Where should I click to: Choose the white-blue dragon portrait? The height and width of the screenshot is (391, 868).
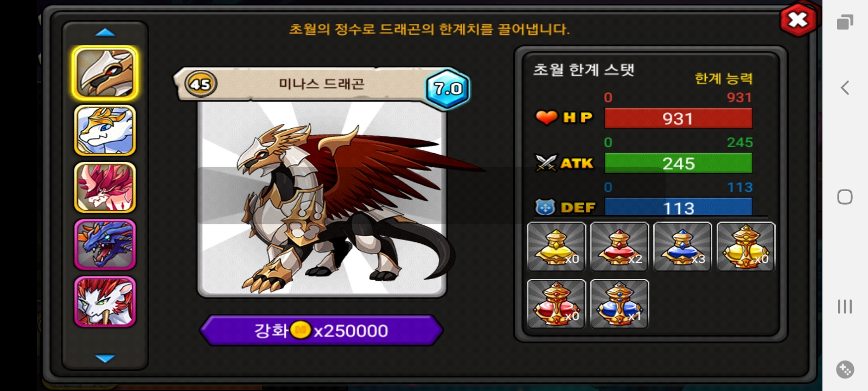click(x=105, y=130)
